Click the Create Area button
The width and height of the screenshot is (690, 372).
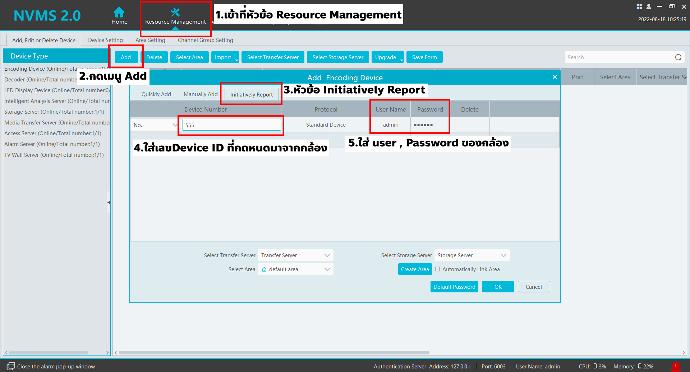pos(415,269)
